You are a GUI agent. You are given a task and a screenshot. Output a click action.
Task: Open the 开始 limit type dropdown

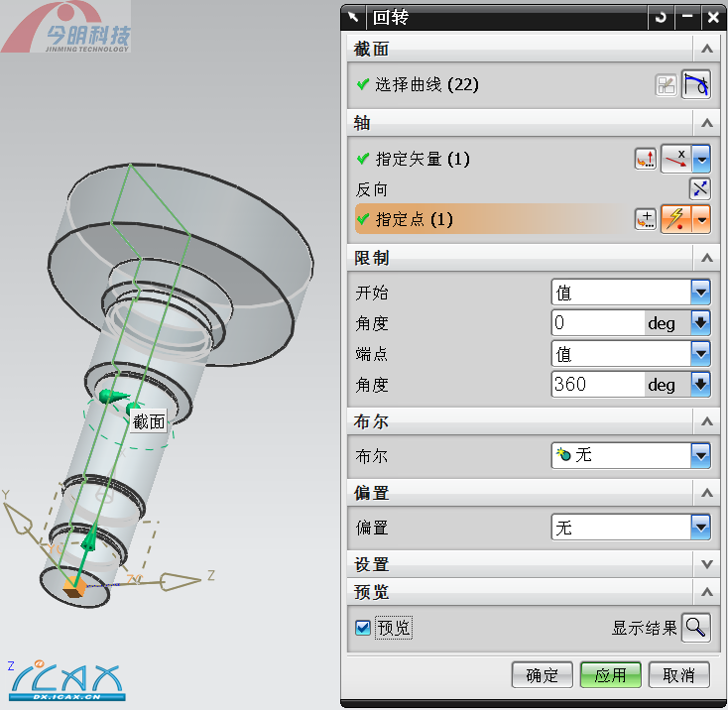631,293
